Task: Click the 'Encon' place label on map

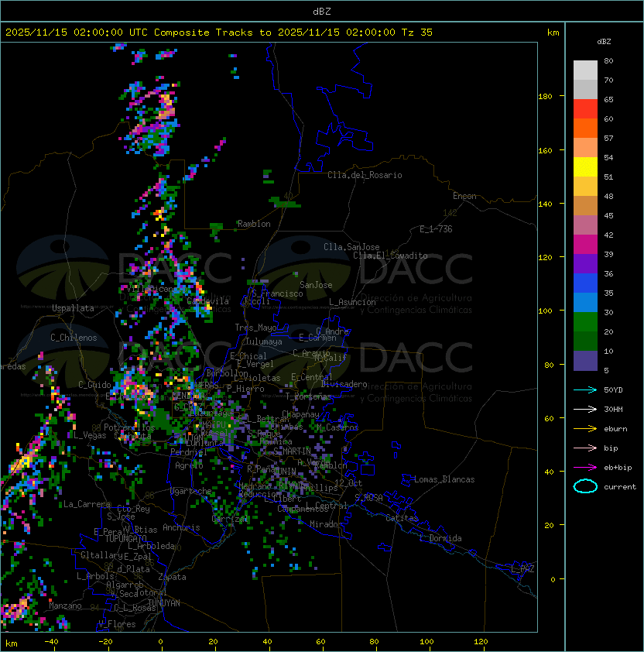Action: (464, 196)
